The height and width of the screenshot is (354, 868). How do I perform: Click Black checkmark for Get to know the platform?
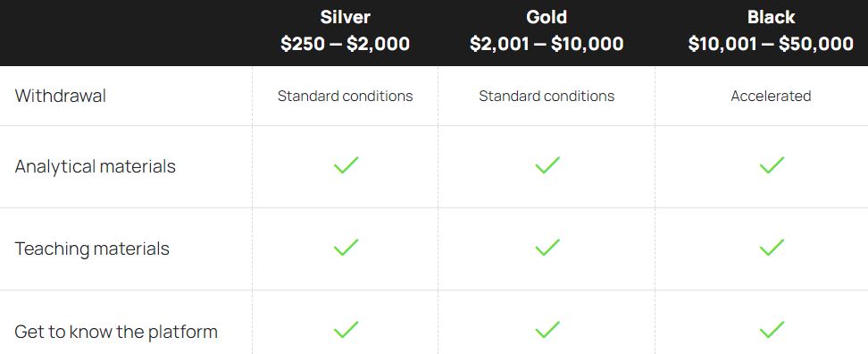pyautogui.click(x=772, y=330)
